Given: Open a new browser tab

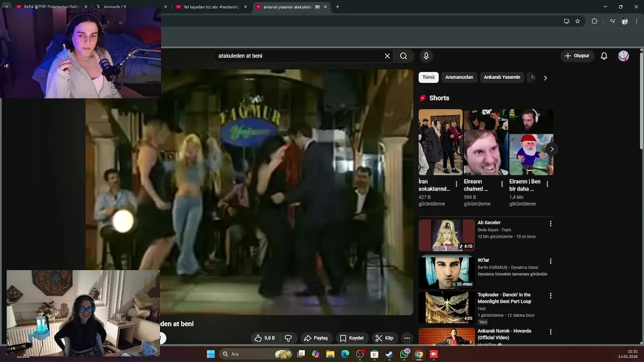Looking at the screenshot, I should 337,7.
